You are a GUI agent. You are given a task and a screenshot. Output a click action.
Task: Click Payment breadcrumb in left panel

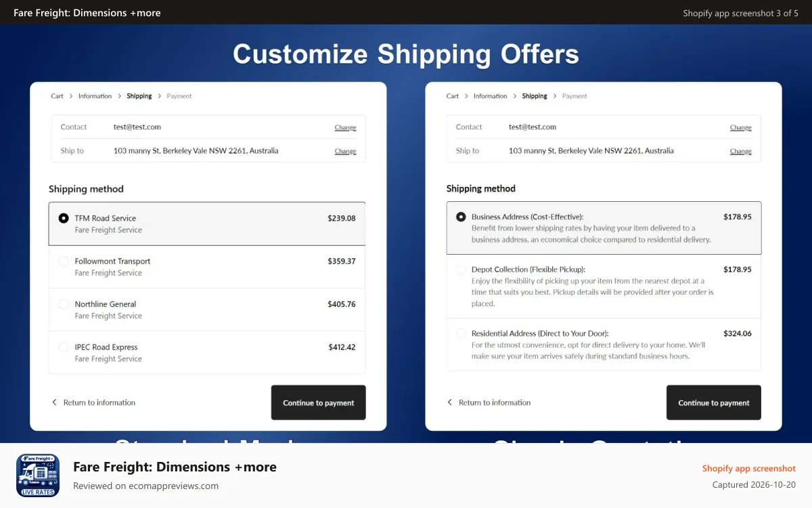click(179, 96)
